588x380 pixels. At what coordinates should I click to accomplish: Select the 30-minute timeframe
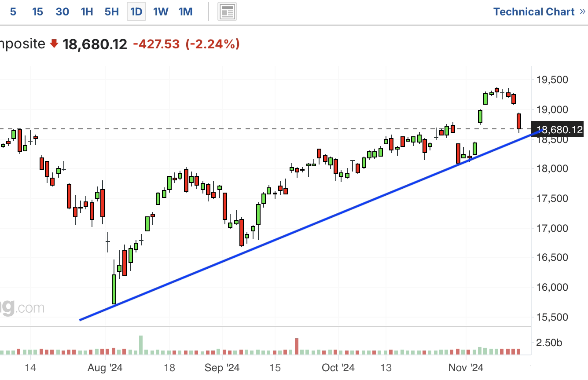click(x=62, y=12)
